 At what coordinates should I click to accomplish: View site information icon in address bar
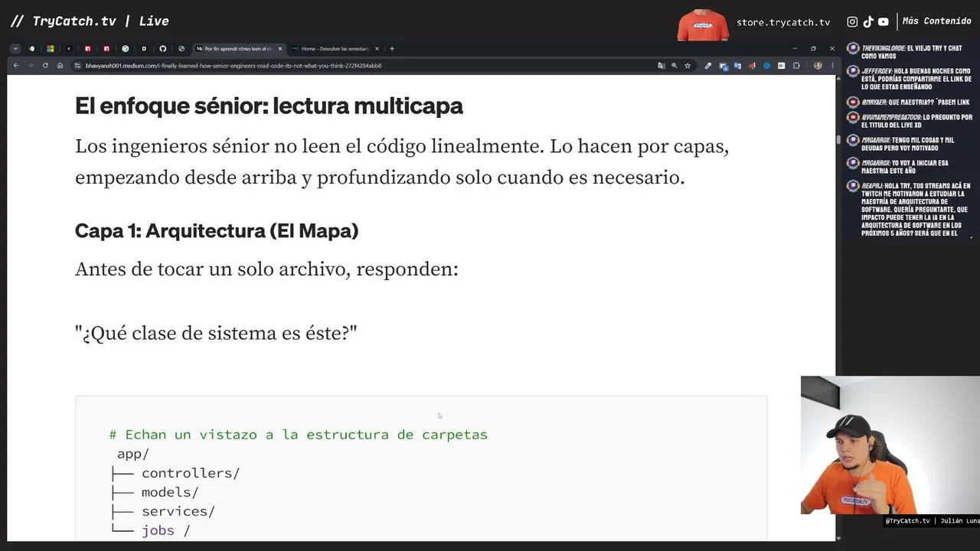coord(77,66)
